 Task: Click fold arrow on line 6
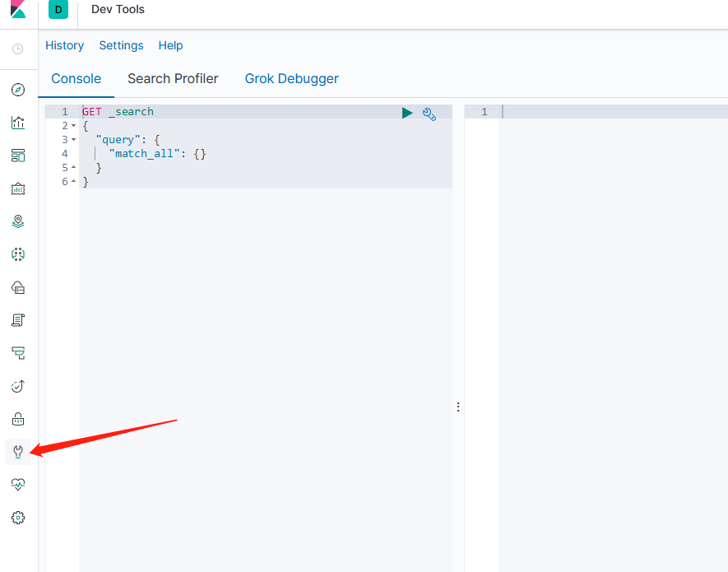73,181
